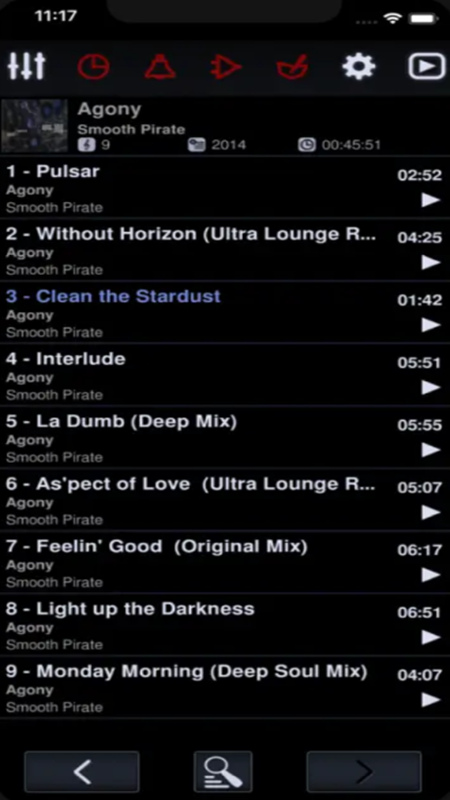Play Monday Morning (Deep Soul Mix) arrow
This screenshot has width=450, height=800.
click(431, 700)
